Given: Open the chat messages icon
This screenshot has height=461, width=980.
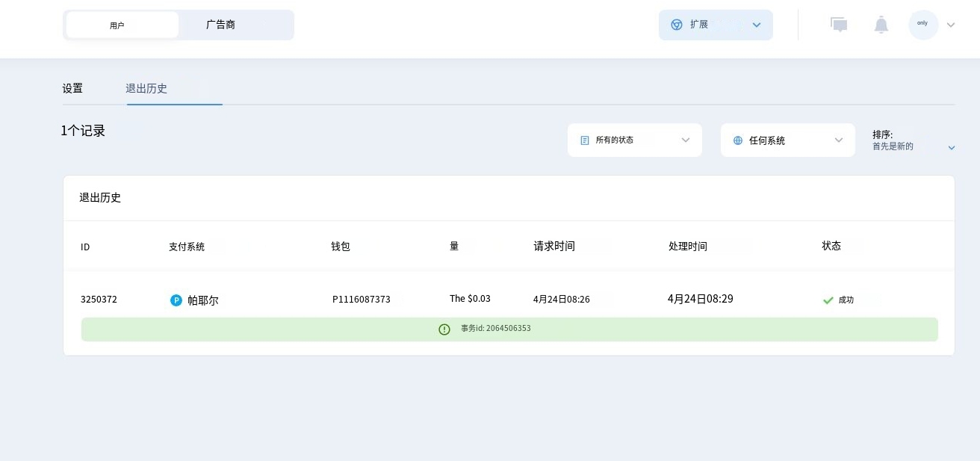Looking at the screenshot, I should pyautogui.click(x=839, y=25).
